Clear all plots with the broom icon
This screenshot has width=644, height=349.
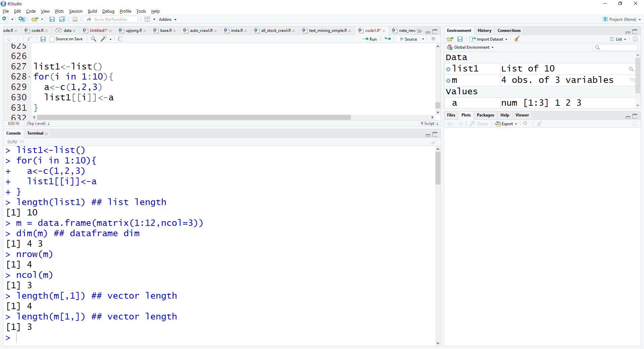click(x=539, y=123)
